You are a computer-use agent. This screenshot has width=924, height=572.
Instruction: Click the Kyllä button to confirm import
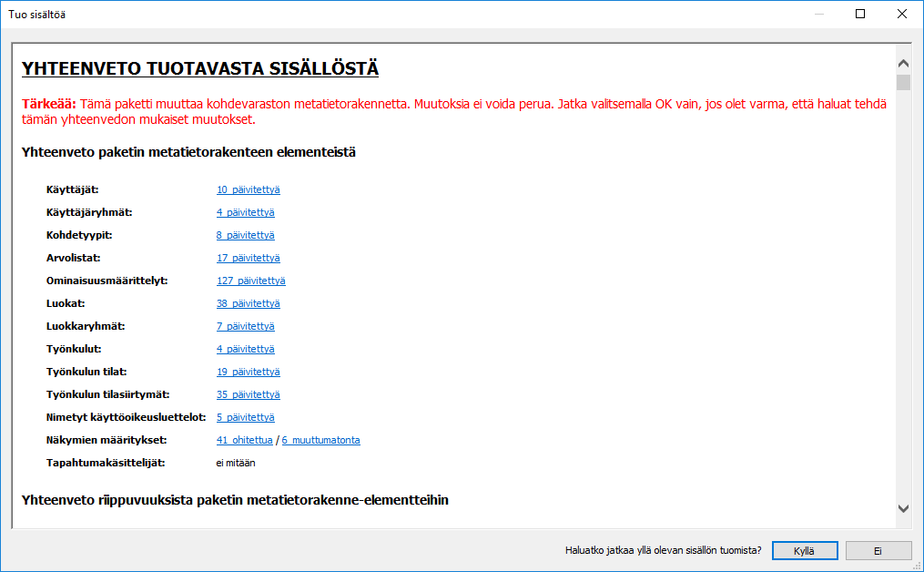[805, 550]
